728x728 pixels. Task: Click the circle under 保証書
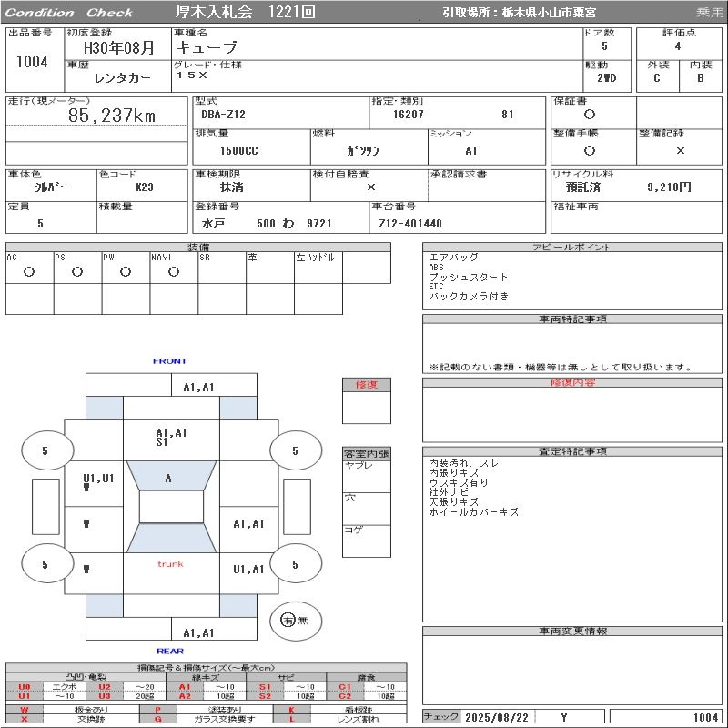point(589,115)
